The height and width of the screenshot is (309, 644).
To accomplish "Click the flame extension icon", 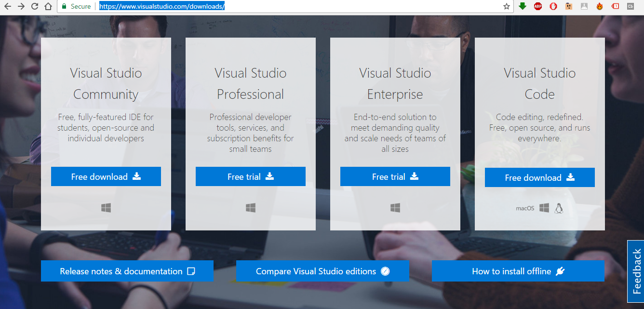I will (600, 6).
